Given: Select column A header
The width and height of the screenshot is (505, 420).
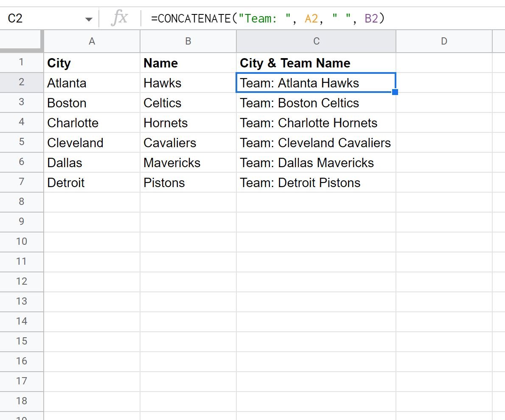Looking at the screenshot, I should tap(92, 41).
